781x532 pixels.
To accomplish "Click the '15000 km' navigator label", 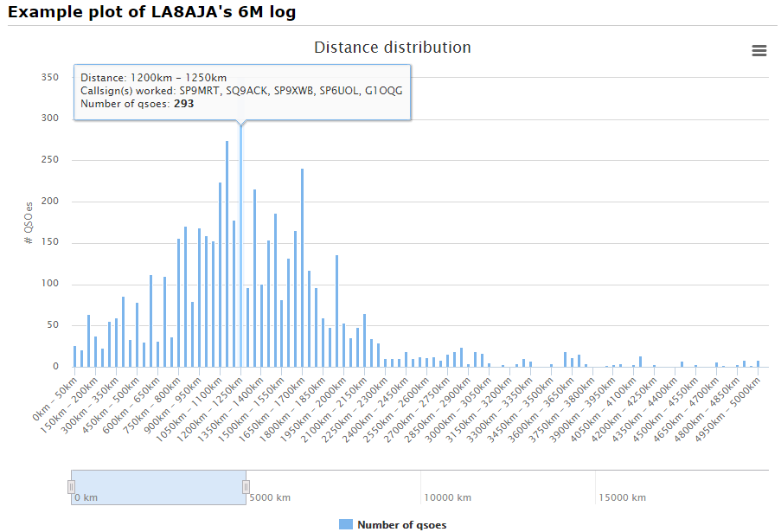I will pos(621,497).
